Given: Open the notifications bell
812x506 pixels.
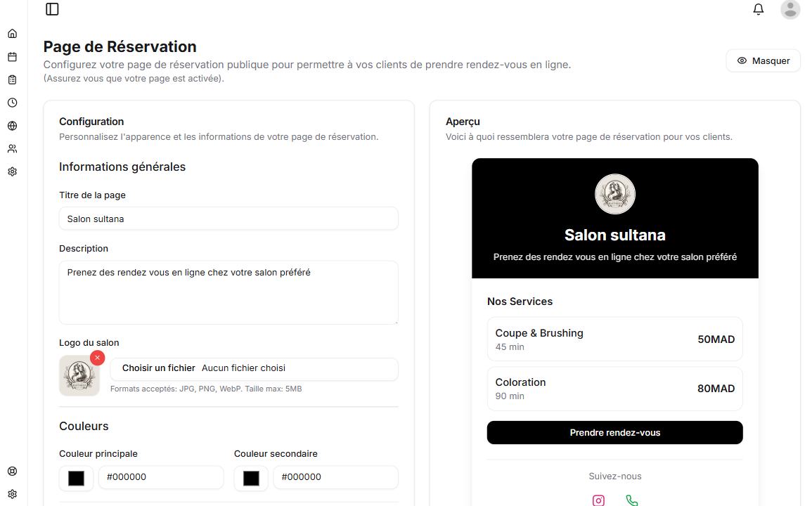Looking at the screenshot, I should pyautogui.click(x=758, y=9).
